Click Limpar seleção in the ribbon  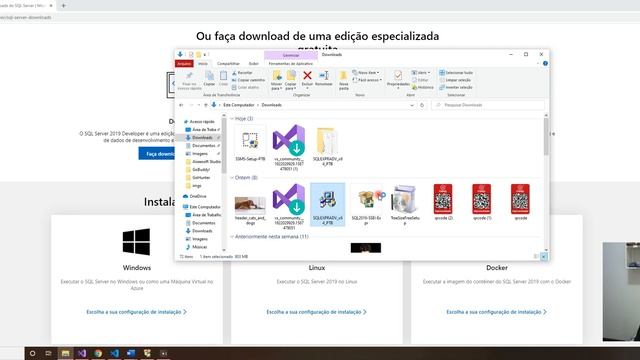click(x=455, y=80)
